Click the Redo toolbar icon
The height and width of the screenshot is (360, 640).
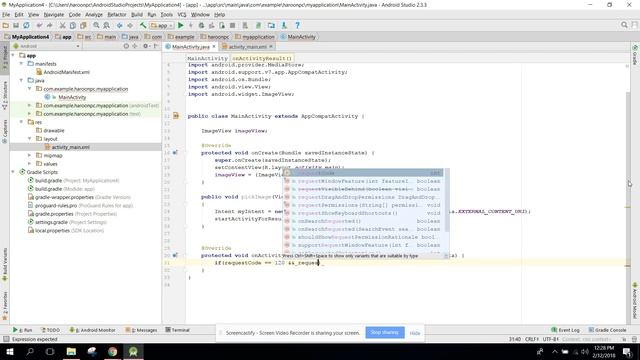click(x=49, y=25)
